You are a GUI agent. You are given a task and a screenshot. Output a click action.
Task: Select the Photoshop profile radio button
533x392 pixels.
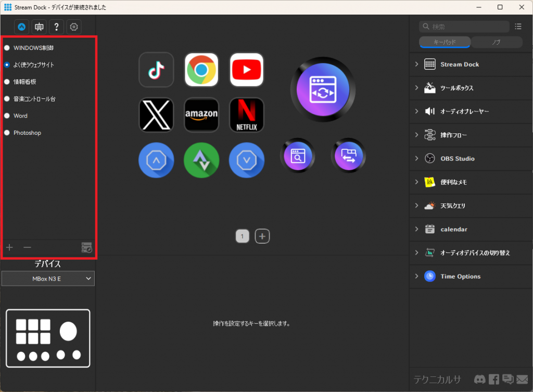pyautogui.click(x=7, y=133)
